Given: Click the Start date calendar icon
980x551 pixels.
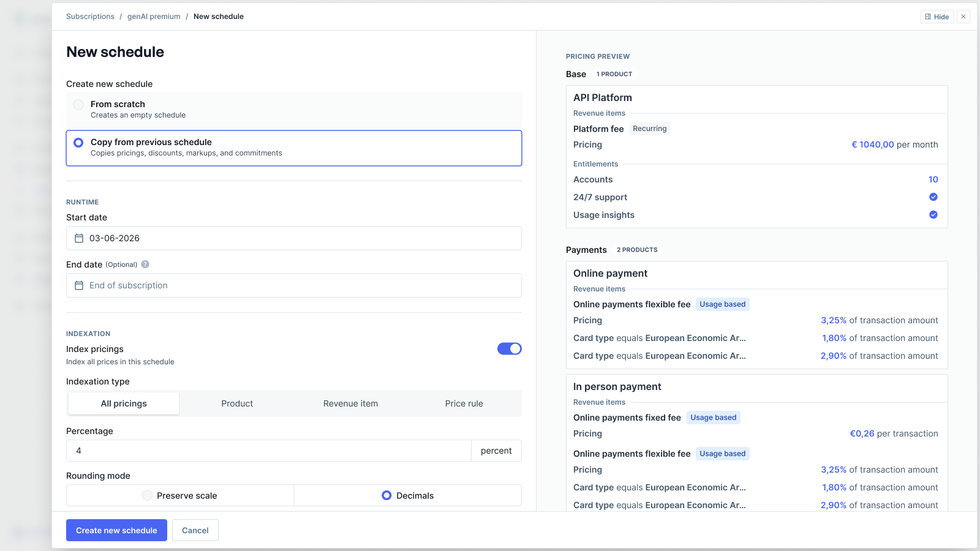Looking at the screenshot, I should (79, 238).
